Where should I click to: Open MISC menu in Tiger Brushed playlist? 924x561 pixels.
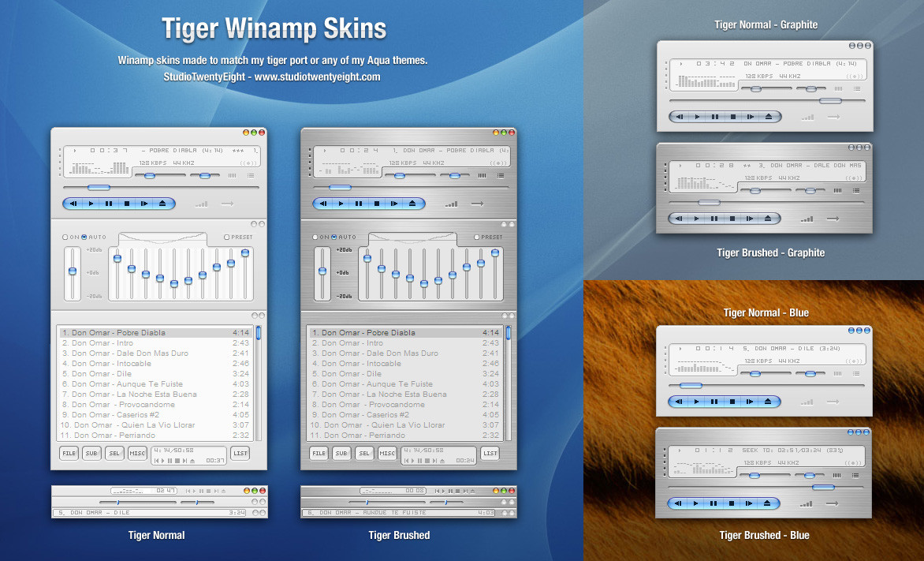(x=387, y=453)
